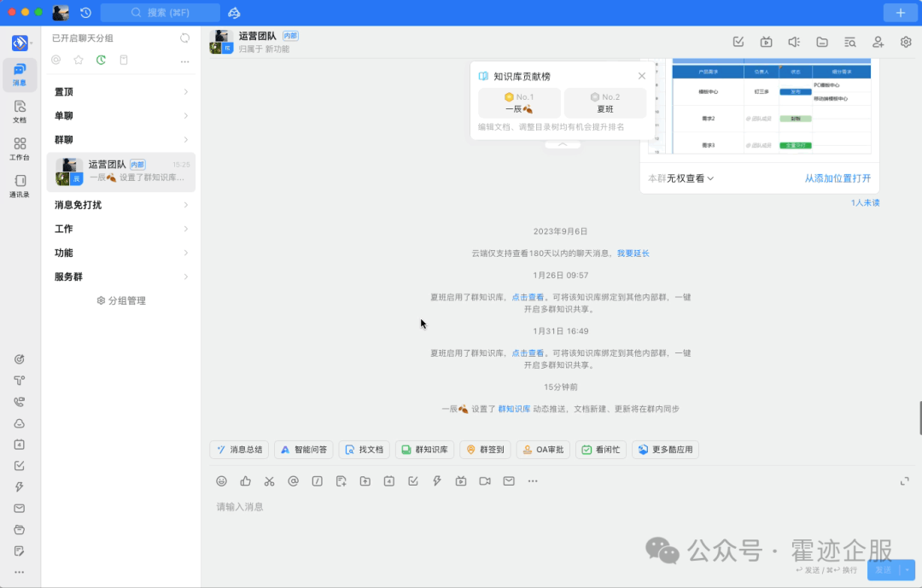Screen dimensions: 922x588
Task: Open 工作台 workbench tab
Action: click(x=20, y=148)
